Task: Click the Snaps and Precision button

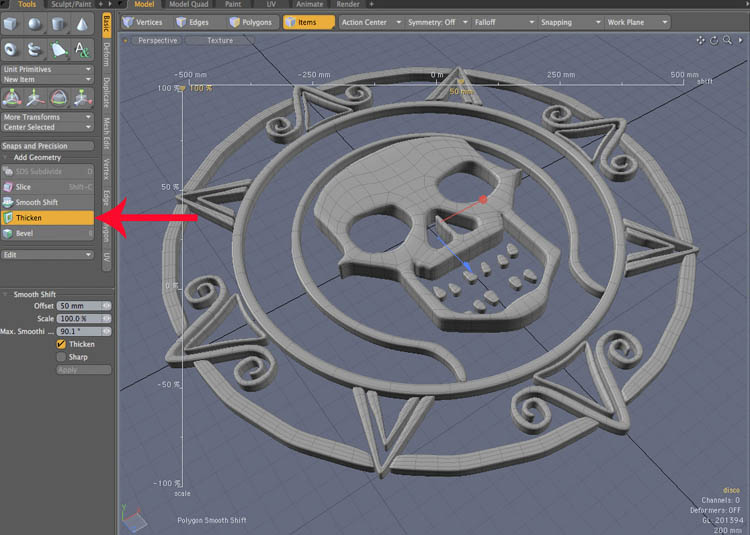Action: click(47, 146)
